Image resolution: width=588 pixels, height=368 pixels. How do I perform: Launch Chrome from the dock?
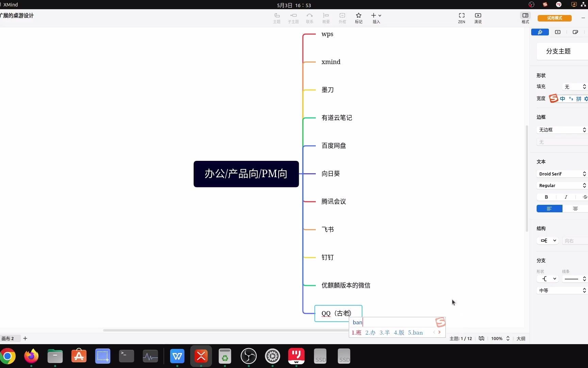pos(7,356)
